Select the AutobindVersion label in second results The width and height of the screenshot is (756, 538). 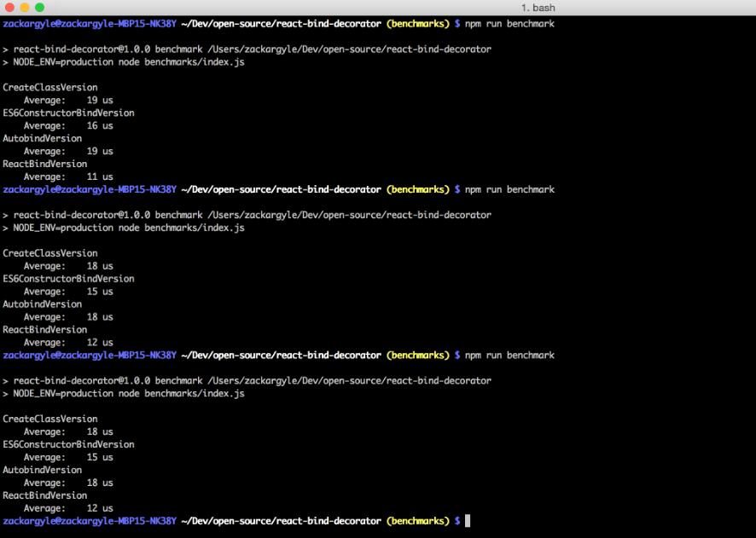pyautogui.click(x=40, y=304)
